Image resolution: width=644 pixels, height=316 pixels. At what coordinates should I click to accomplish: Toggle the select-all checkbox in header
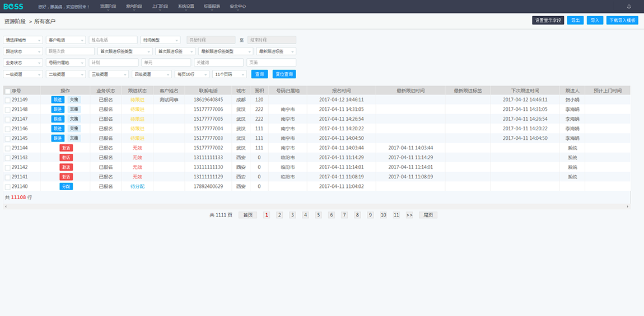(7, 91)
